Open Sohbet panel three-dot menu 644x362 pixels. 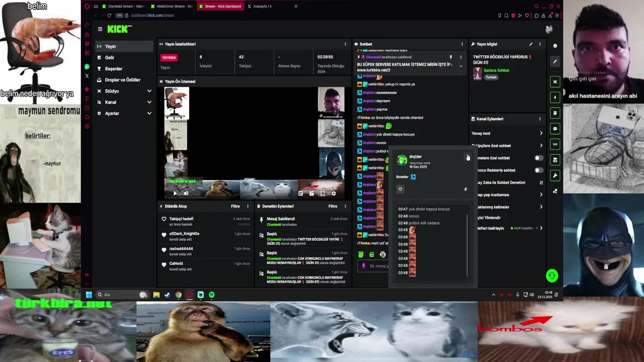462,44
